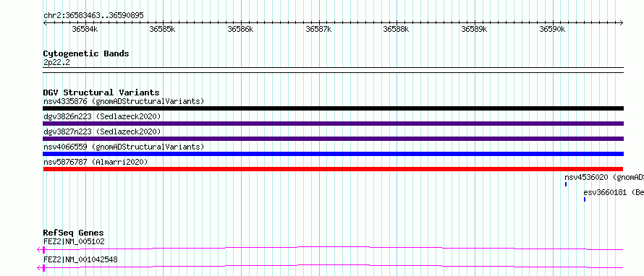
Task: Open the nsv4536020 variant label
Action: pyautogui.click(x=603, y=177)
